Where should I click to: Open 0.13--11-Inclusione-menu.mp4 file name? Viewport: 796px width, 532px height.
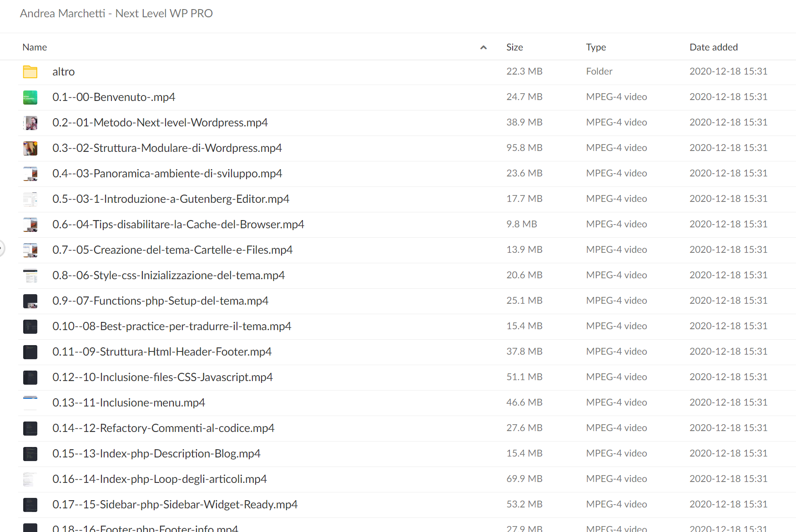point(129,403)
